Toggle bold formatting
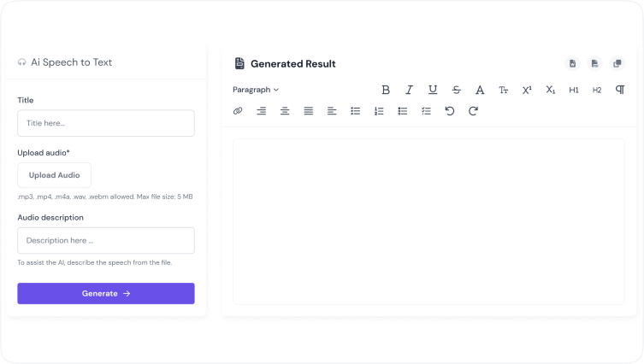This screenshot has height=364, width=644. coord(386,90)
